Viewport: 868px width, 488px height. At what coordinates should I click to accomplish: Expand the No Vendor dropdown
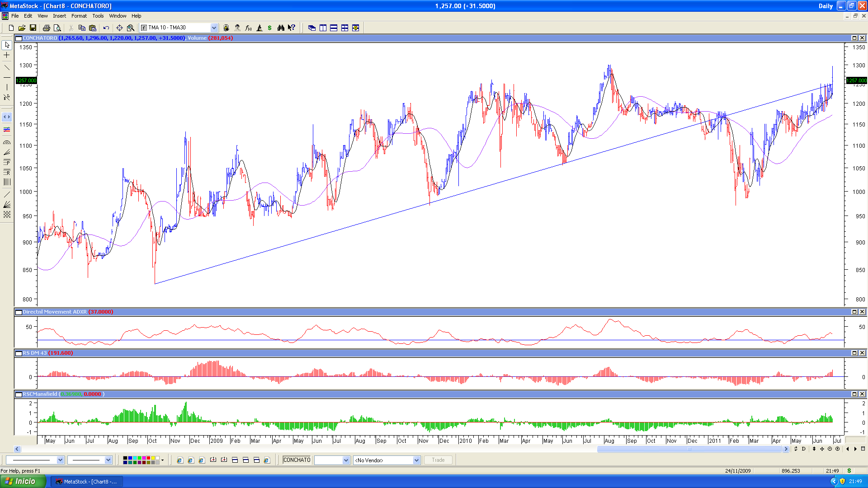(x=416, y=460)
